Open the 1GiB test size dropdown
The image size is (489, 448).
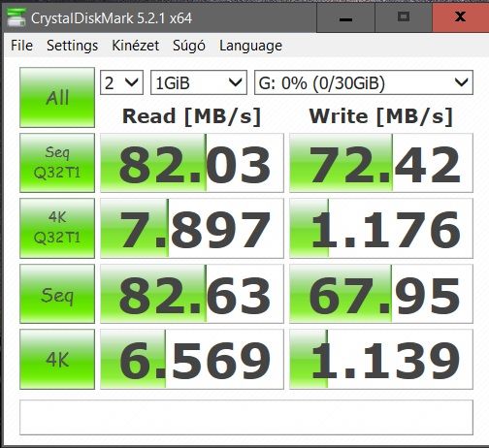coord(199,82)
